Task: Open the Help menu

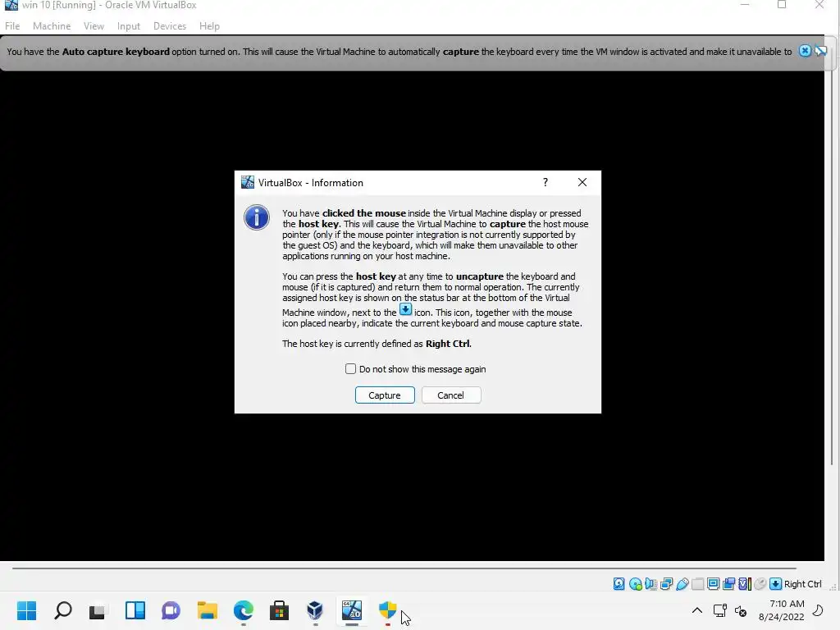Action: (209, 25)
